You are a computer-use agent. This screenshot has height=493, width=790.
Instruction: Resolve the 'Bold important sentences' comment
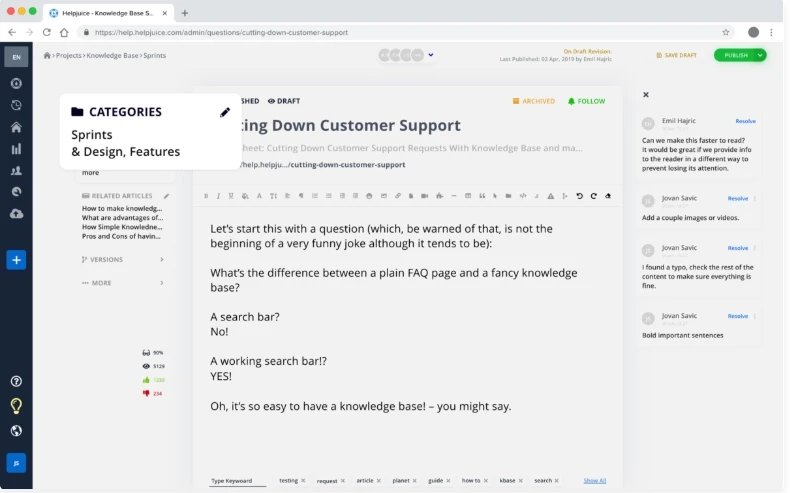click(x=738, y=316)
